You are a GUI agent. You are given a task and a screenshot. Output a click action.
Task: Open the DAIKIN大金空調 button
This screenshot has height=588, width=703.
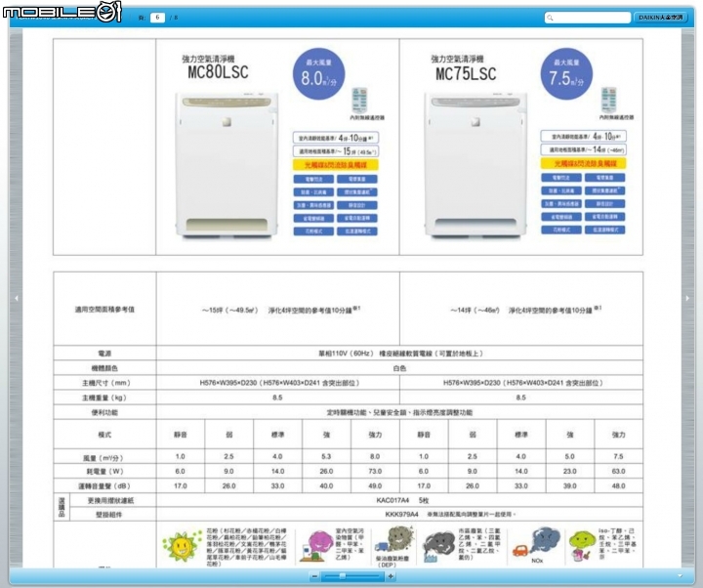pyautogui.click(x=661, y=18)
